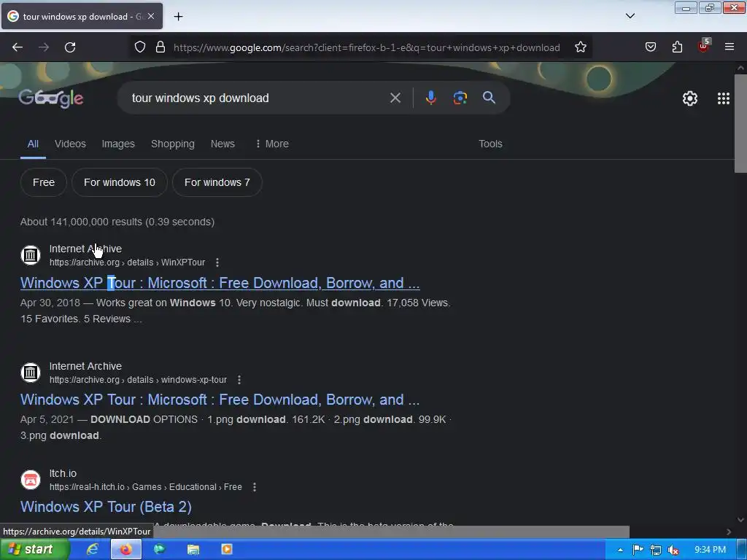Image resolution: width=747 pixels, height=560 pixels.
Task: Click the address bar URL
Action: click(366, 47)
